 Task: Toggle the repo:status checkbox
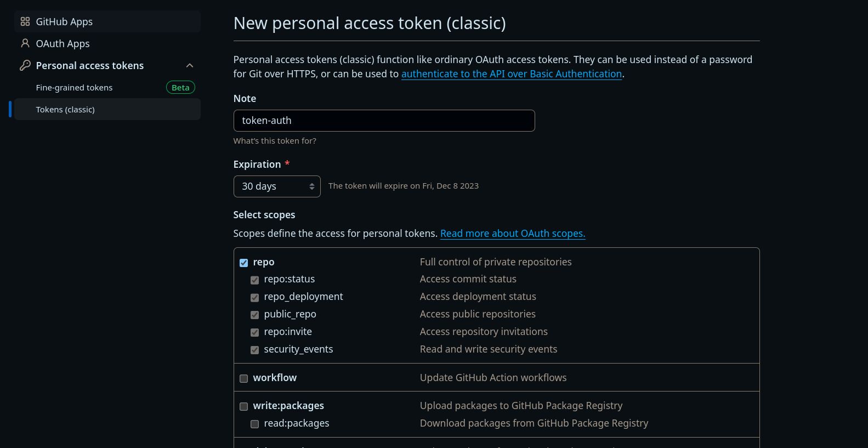coord(255,280)
